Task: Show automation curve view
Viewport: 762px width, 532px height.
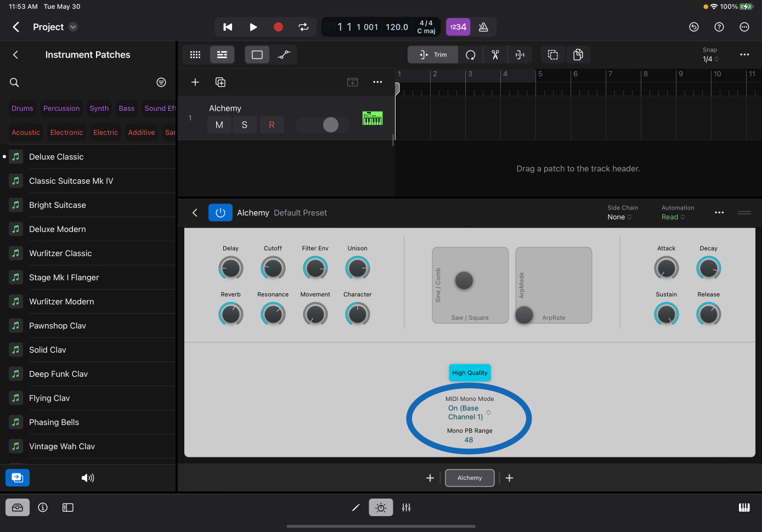Action: 284,55
